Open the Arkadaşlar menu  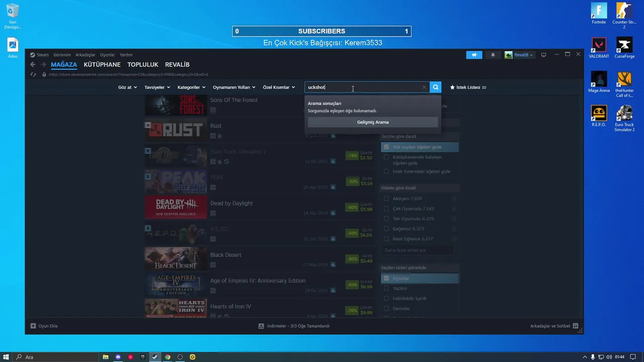(86, 55)
